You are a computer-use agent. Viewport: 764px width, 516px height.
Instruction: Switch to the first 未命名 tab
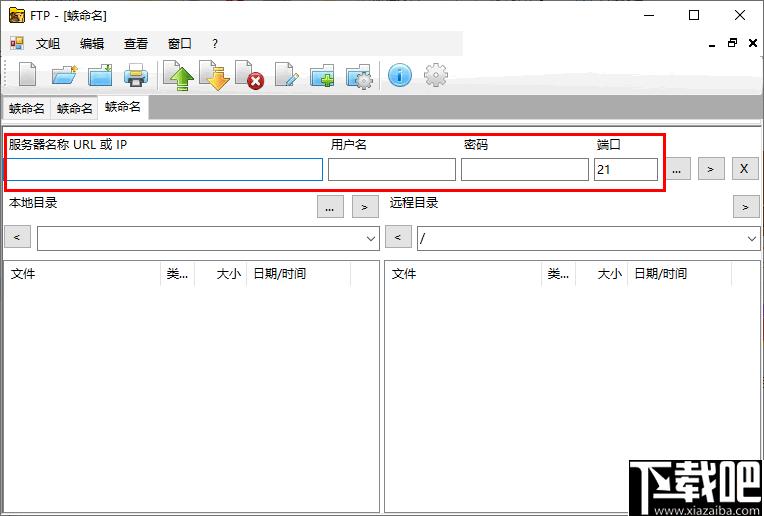(27, 108)
